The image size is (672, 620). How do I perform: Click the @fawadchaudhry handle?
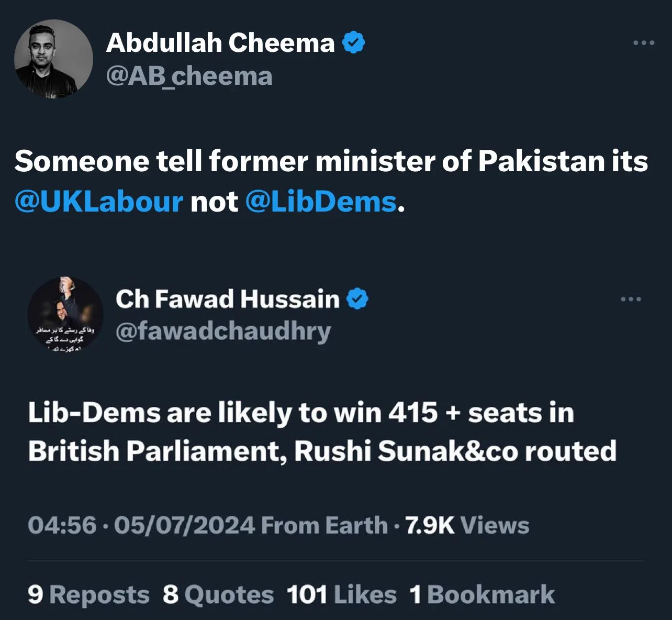[x=223, y=332]
